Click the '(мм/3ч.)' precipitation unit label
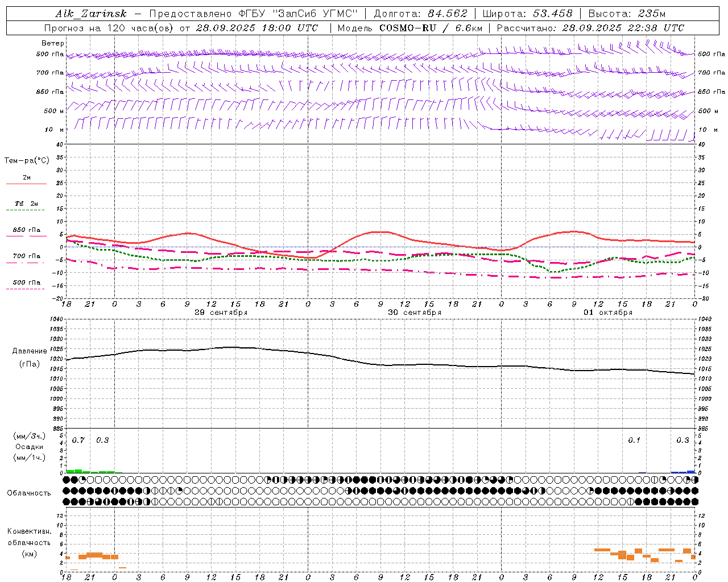 tap(30, 436)
